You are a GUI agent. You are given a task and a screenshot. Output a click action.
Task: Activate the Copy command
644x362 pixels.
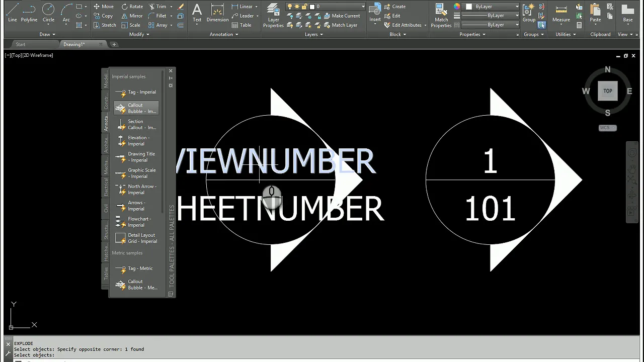[x=103, y=16]
